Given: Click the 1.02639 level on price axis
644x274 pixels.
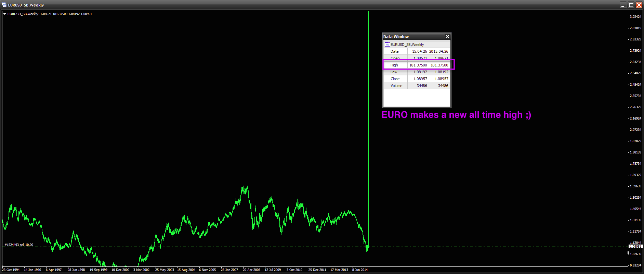Looking at the screenshot, I should point(635,254).
